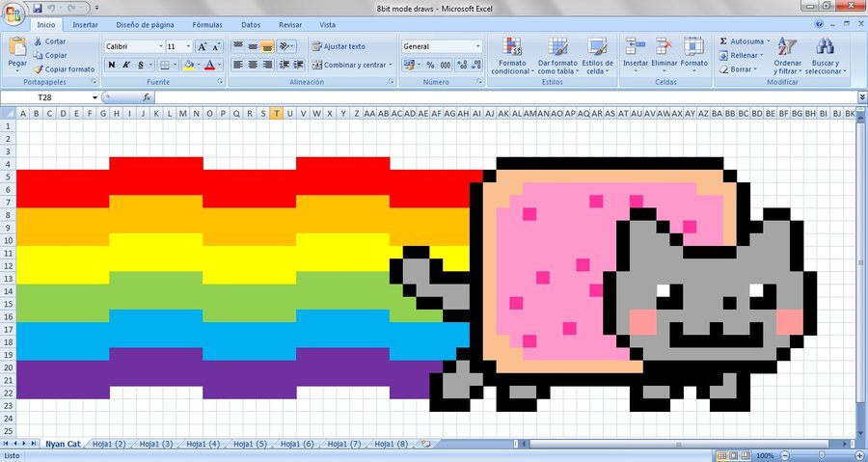The image size is (868, 462).
Task: Open Estilos de celda gallery
Action: (597, 55)
